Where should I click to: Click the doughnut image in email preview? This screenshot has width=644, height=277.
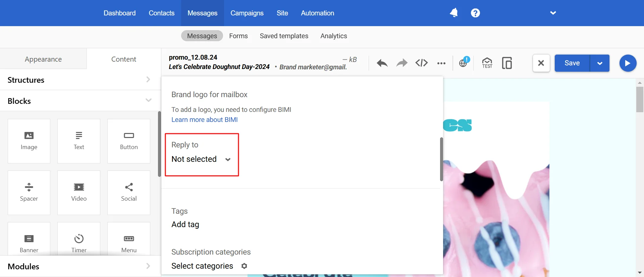496,218
